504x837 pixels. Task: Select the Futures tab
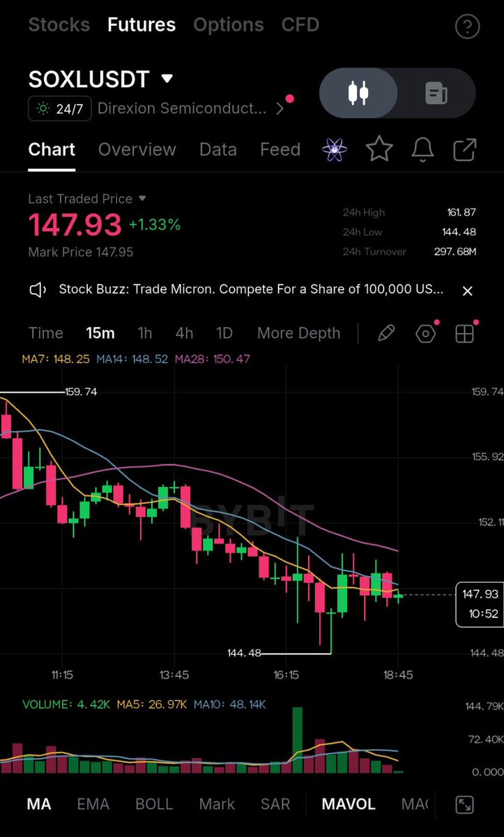point(142,25)
